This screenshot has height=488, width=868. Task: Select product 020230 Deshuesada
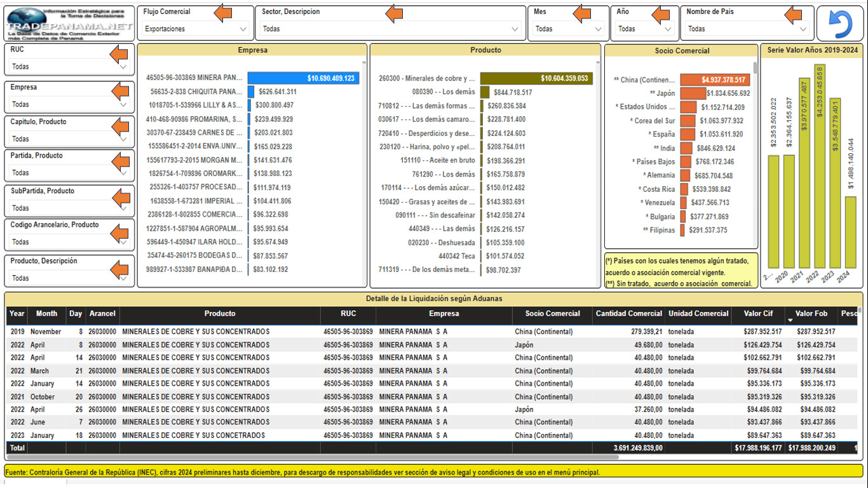pyautogui.click(x=441, y=243)
